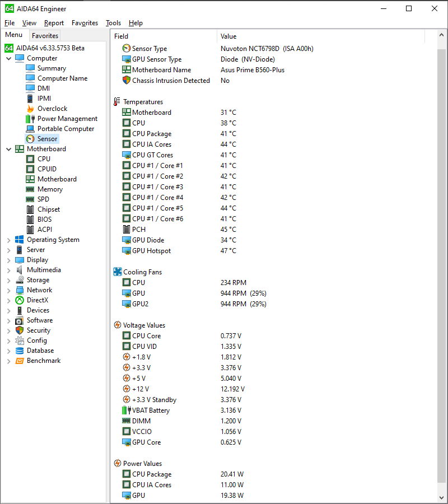This screenshot has width=448, height=504.
Task: Click the Sensor gauge icon in tree
Action: point(30,139)
